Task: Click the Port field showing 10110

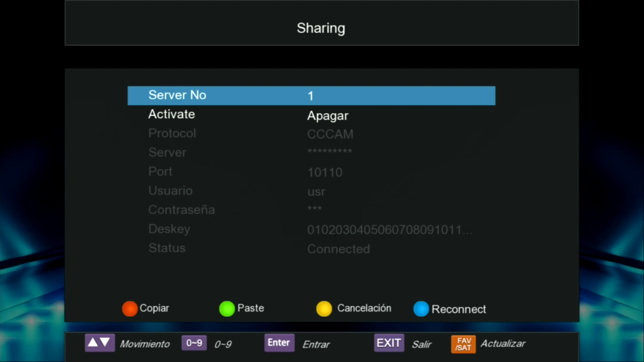Action: coord(325,173)
